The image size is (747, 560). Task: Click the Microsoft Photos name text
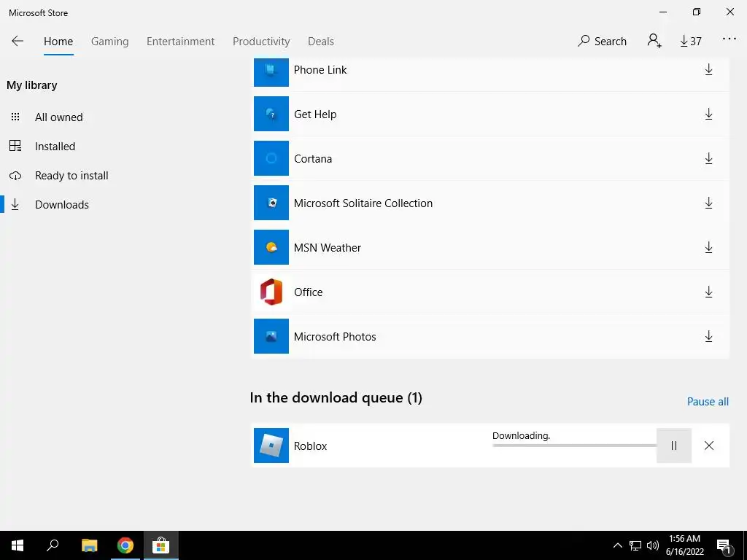[335, 337]
